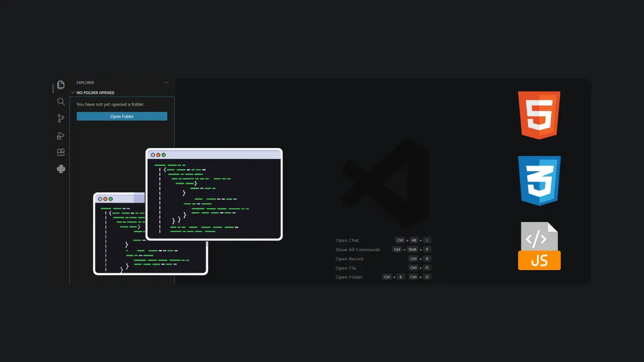
Task: Click the front code window illustration
Action: 214,194
